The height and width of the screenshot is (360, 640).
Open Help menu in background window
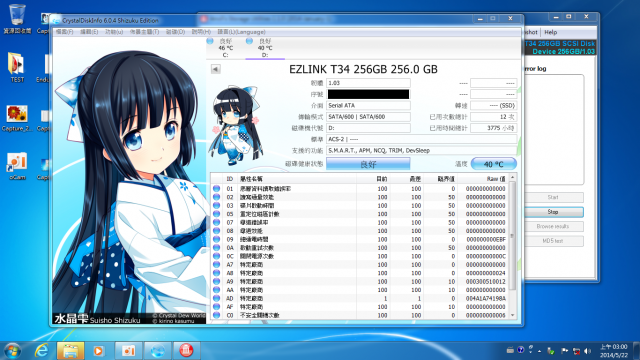pyautogui.click(x=551, y=32)
